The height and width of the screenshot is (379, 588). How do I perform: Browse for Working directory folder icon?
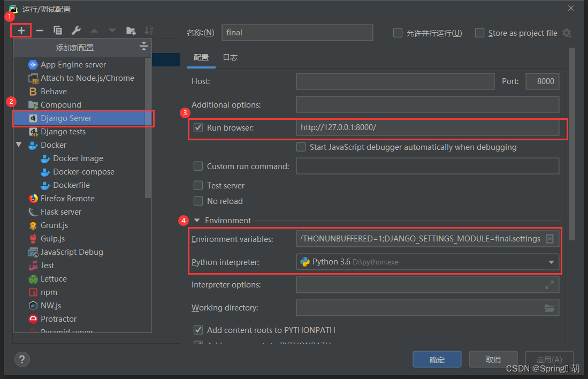549,308
